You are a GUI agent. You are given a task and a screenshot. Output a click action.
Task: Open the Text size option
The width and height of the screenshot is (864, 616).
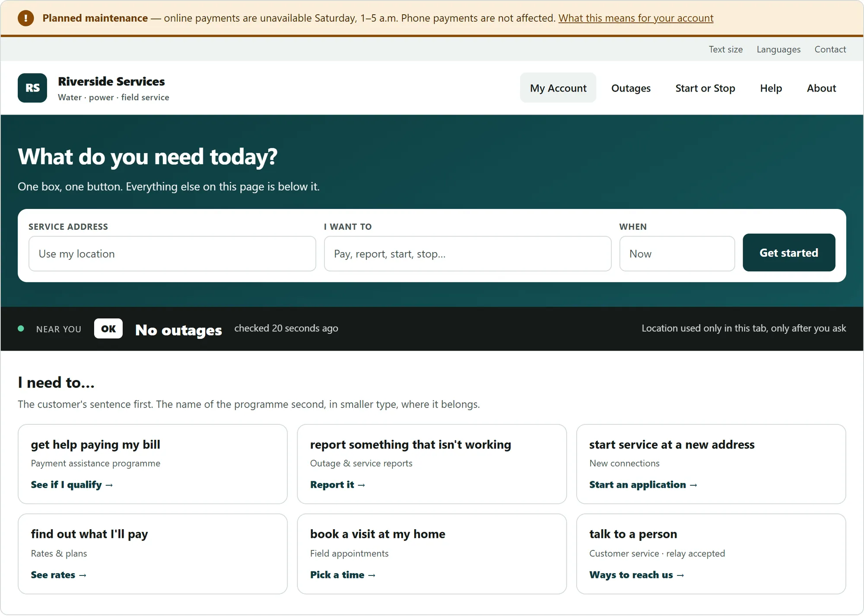tap(726, 50)
